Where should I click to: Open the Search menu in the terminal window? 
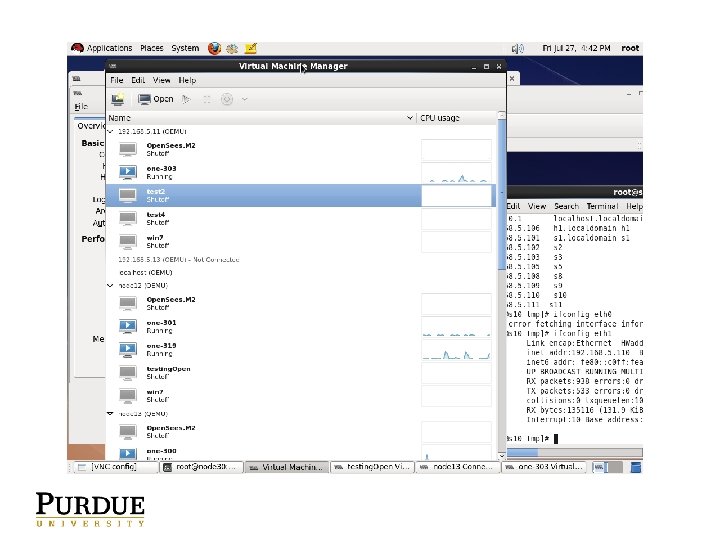coord(566,207)
